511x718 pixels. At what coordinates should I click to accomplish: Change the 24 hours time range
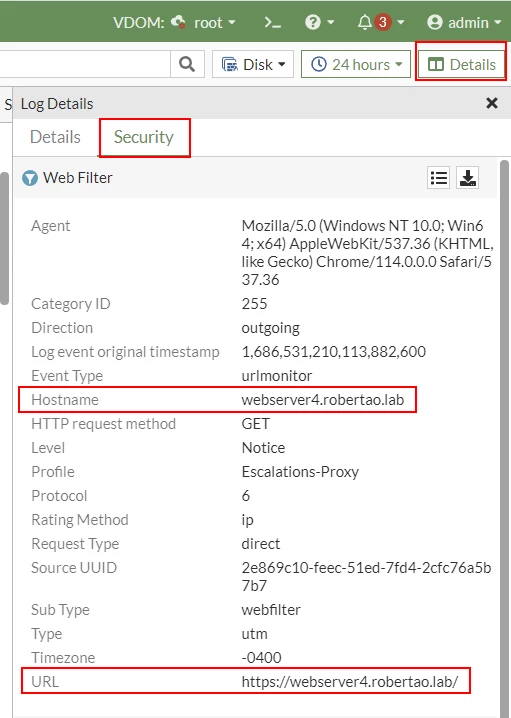click(x=356, y=65)
